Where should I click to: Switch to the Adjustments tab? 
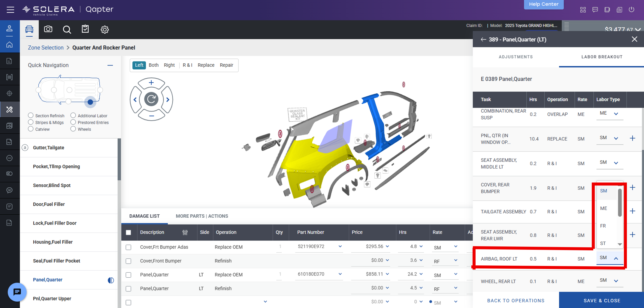[x=516, y=57]
